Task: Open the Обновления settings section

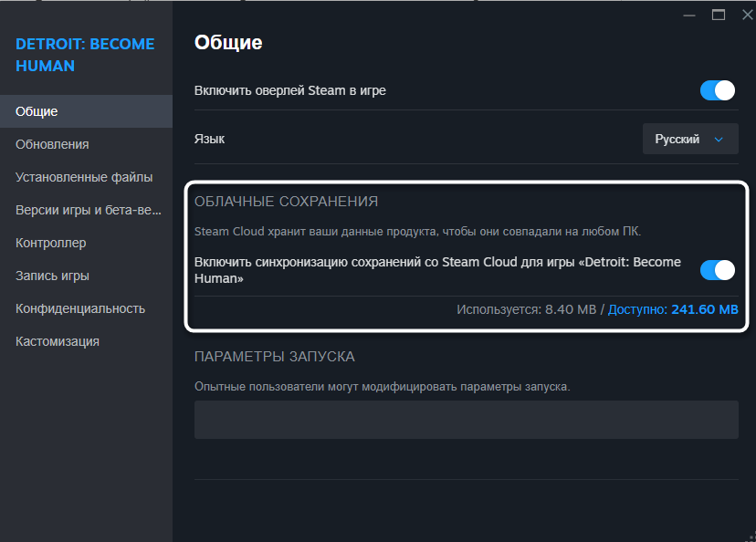Action: click(x=87, y=144)
